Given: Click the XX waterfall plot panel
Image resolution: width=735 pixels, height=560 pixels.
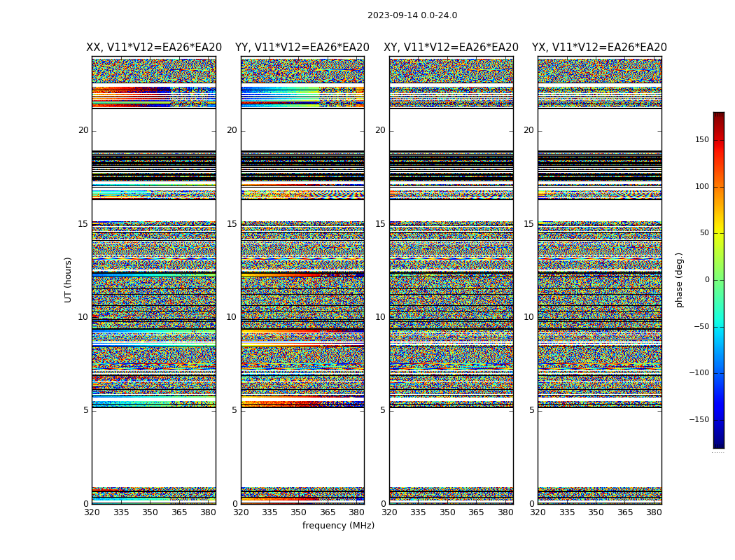Looking at the screenshot, I should click(154, 280).
